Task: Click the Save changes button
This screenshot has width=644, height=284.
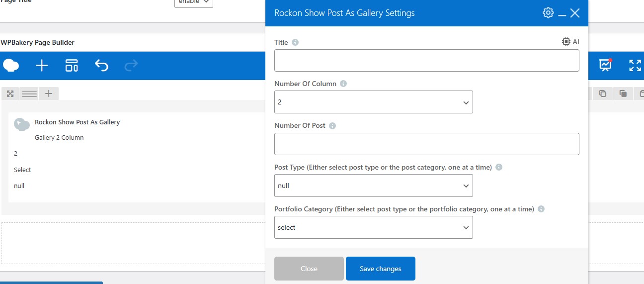Action: pyautogui.click(x=380, y=269)
